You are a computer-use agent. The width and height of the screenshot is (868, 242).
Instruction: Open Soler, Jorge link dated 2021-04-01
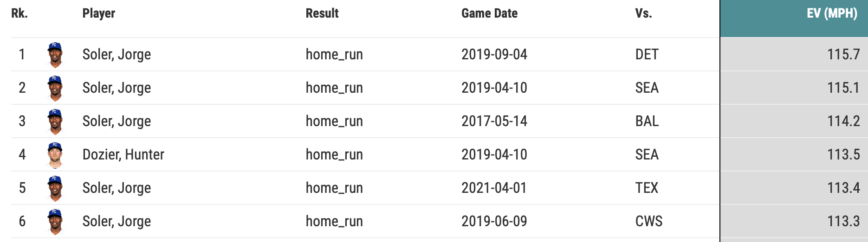pos(117,188)
